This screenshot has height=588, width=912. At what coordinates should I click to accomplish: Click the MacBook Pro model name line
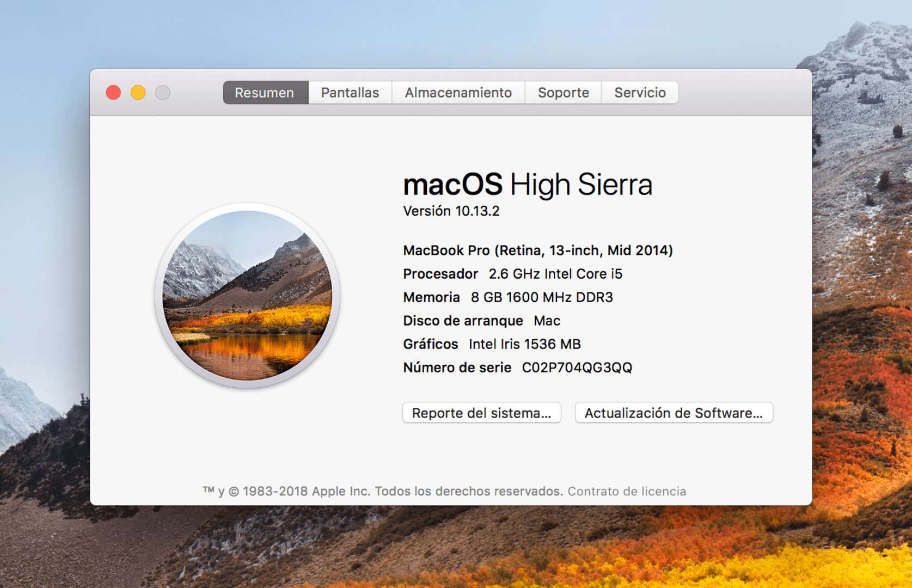pos(537,250)
